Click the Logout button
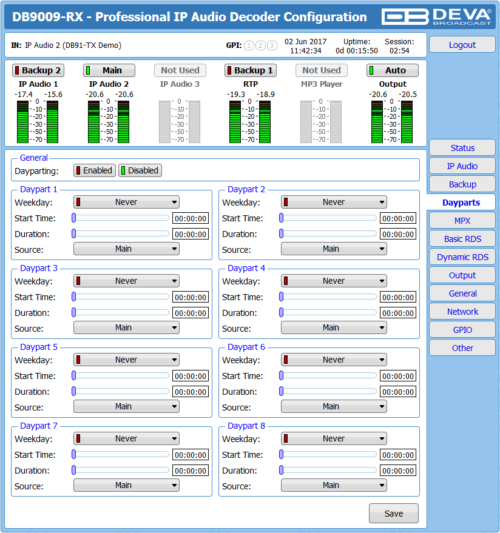 [x=462, y=45]
